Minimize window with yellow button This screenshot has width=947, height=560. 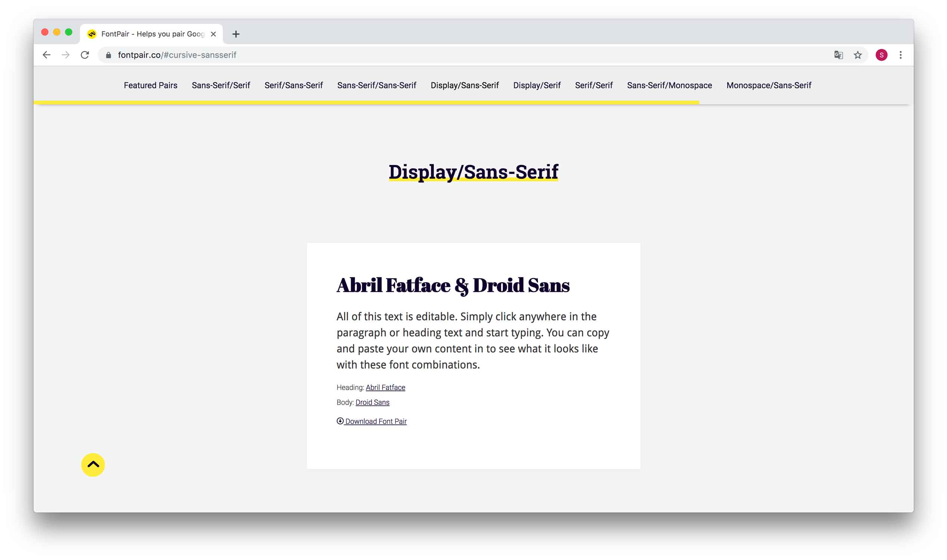(57, 32)
